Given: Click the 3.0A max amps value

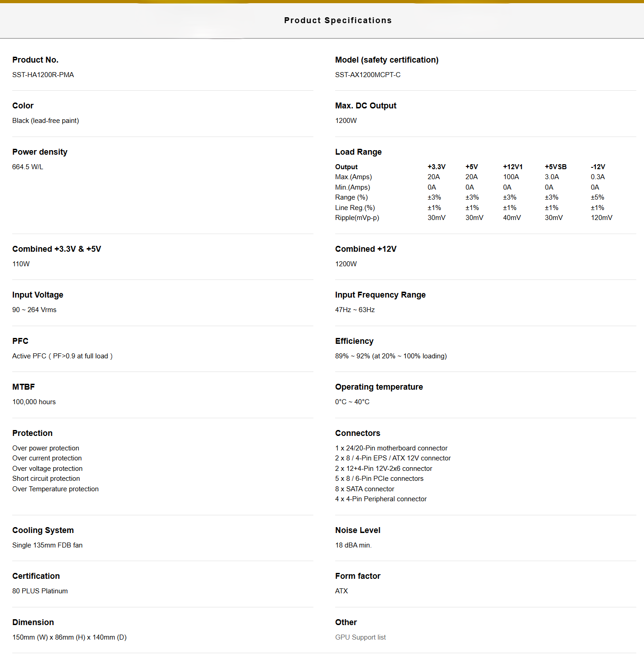Looking at the screenshot, I should click(x=552, y=177).
